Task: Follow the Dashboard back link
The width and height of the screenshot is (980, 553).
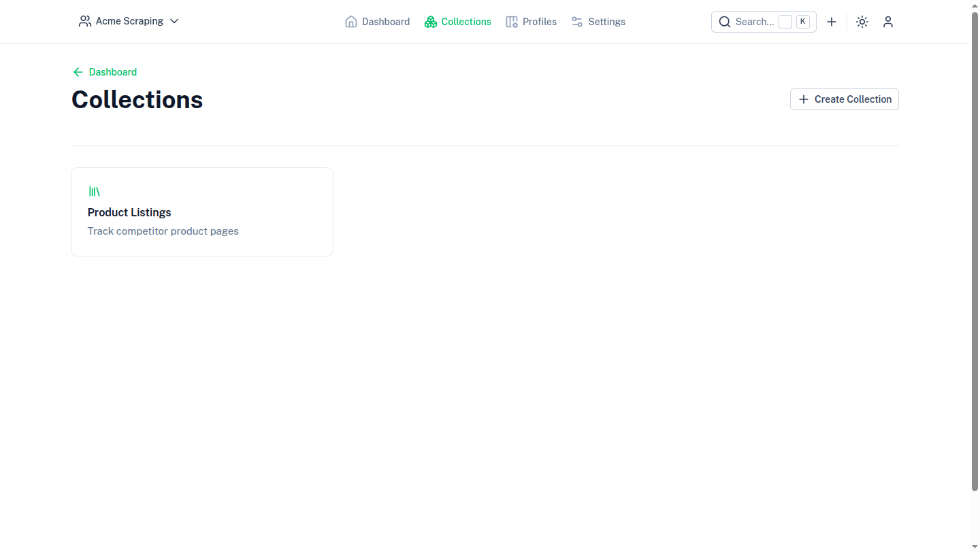Action: [105, 72]
